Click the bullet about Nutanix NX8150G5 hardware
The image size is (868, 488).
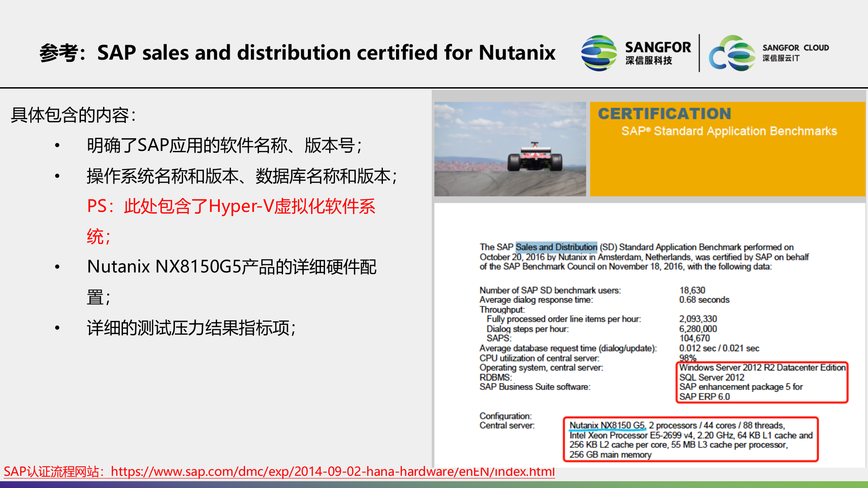(x=231, y=267)
